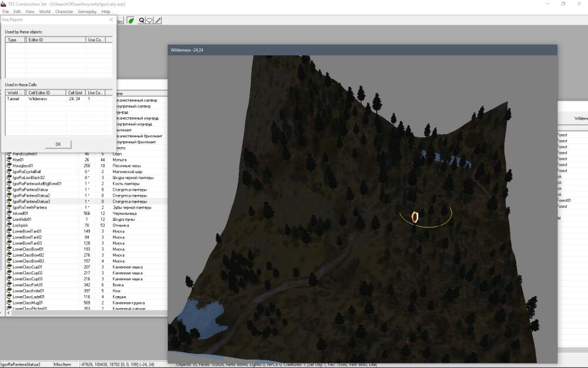Open the Quest editor Q toolbar icon
588x368 pixels.
pyautogui.click(x=141, y=20)
